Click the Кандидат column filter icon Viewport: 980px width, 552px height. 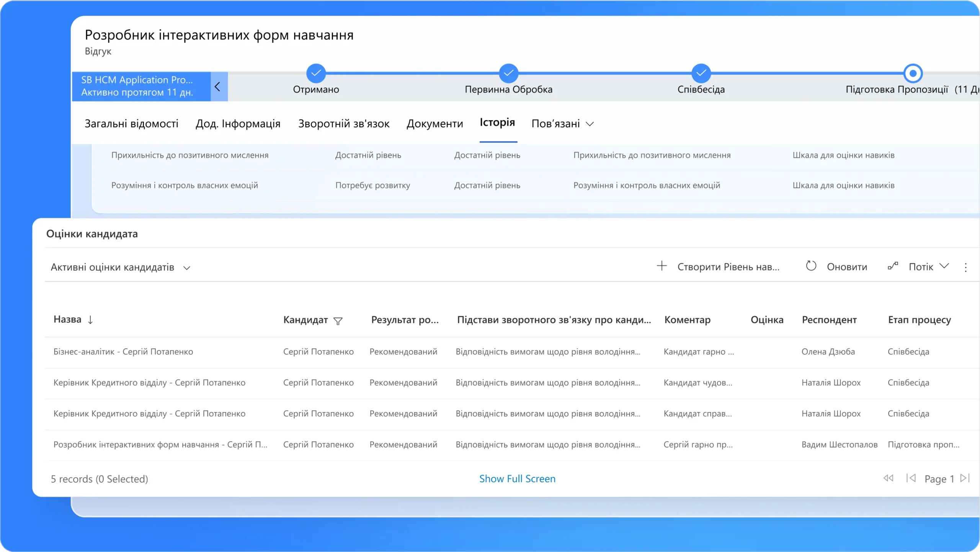pos(338,321)
